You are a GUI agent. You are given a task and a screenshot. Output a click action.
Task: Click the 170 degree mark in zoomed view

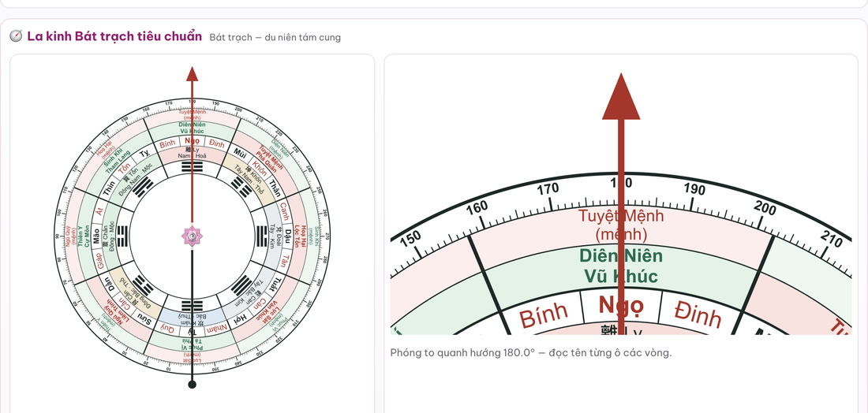pyautogui.click(x=548, y=188)
